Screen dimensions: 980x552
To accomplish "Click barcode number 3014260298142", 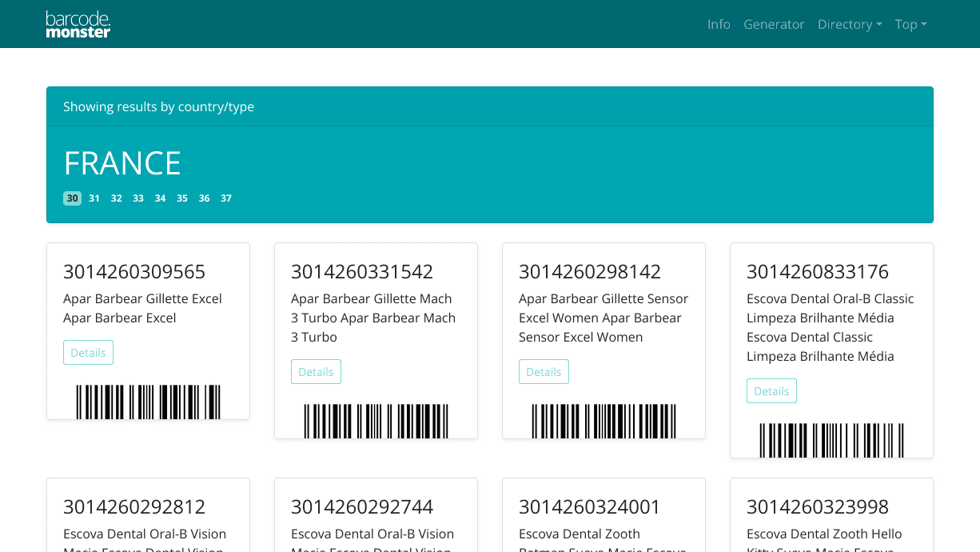I will click(590, 272).
